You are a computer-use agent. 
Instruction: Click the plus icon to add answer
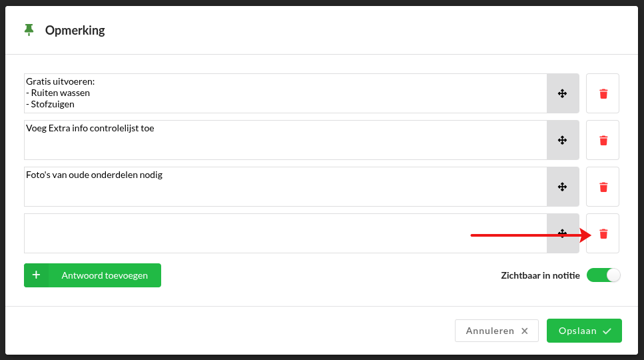pyautogui.click(x=37, y=275)
